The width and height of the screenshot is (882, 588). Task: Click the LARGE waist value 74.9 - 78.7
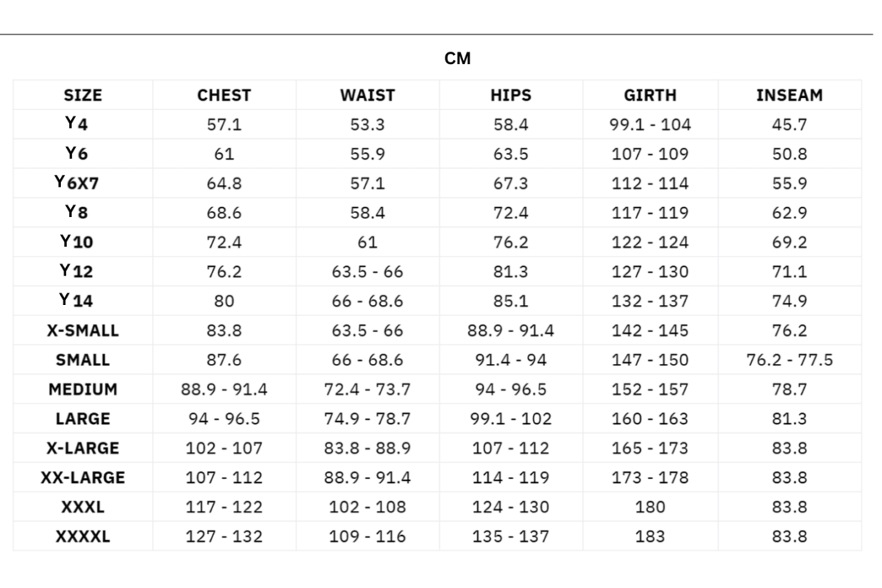(x=367, y=419)
